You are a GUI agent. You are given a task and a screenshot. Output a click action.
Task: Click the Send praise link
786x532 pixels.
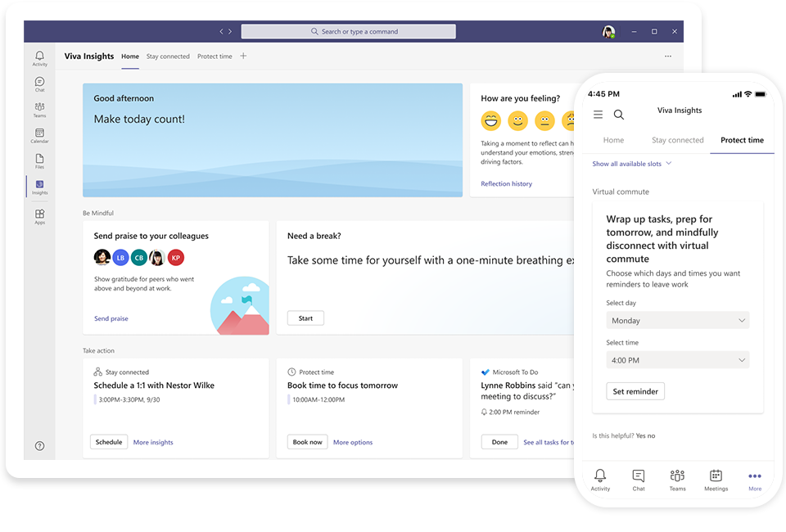(x=111, y=318)
